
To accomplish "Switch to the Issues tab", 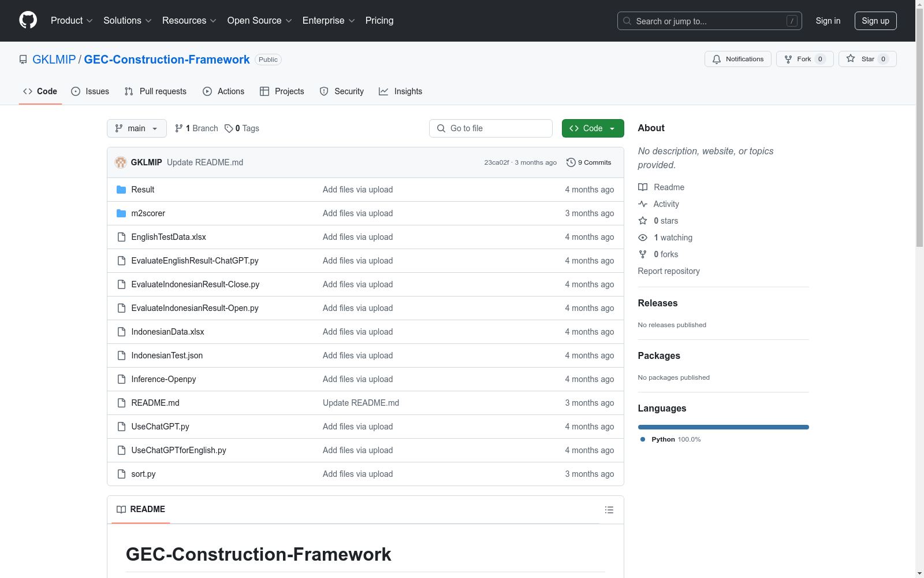I will click(x=90, y=91).
